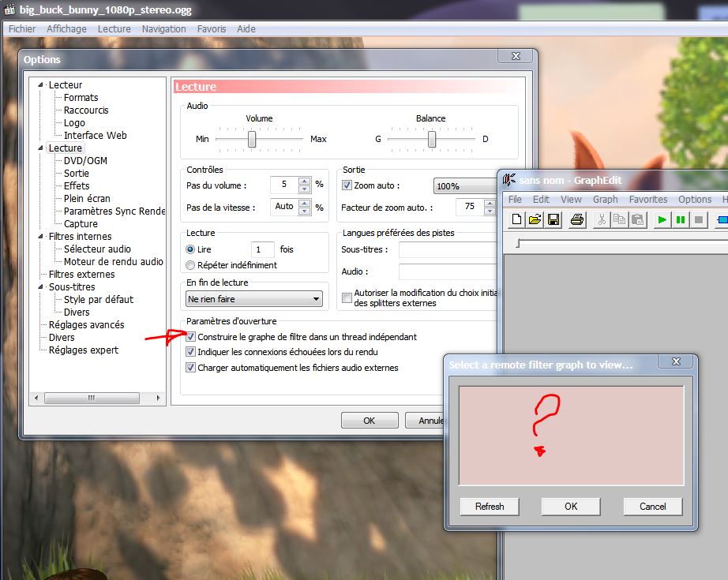Open the En fin de lecture dropdown
Viewport: 728px width, 580px height.
pyautogui.click(x=254, y=299)
